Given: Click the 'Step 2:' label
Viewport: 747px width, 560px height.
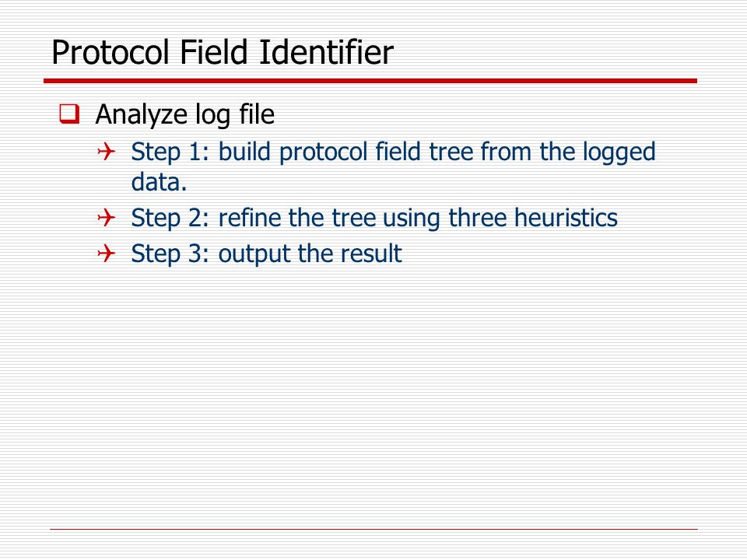Looking at the screenshot, I should pos(170,219).
